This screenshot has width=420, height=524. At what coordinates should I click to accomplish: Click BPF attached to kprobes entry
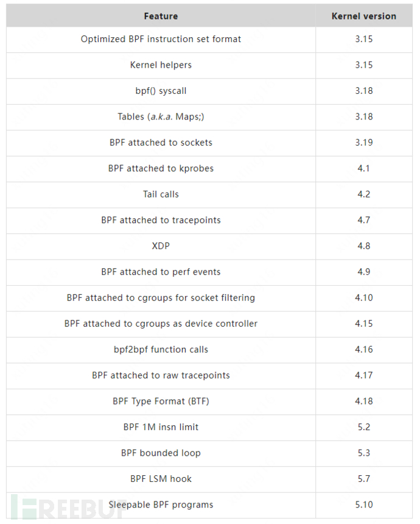[161, 168]
